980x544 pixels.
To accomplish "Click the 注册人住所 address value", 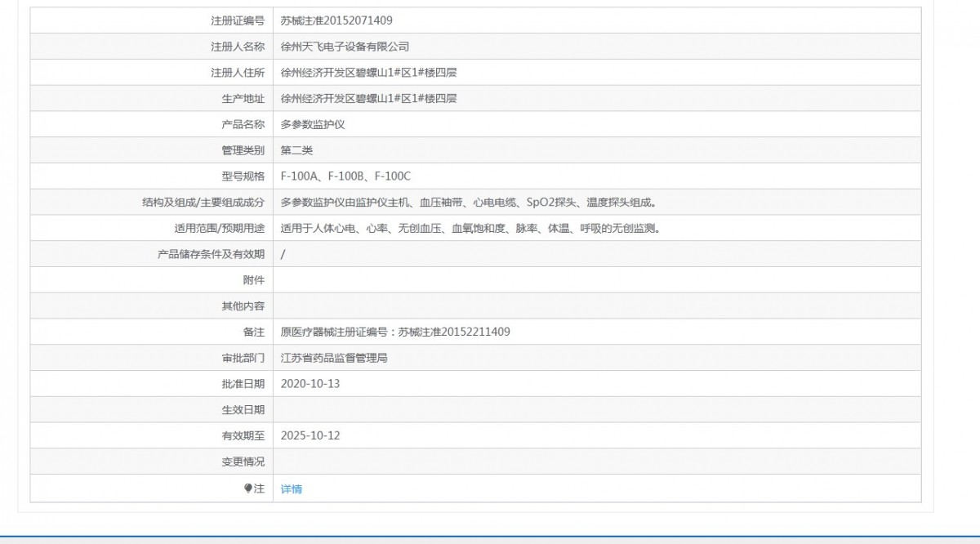I will (x=368, y=73).
